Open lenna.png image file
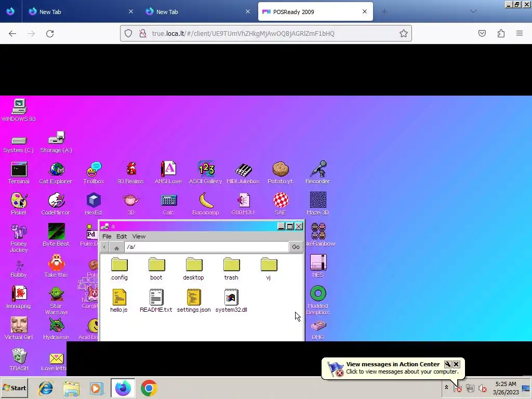 19,297
